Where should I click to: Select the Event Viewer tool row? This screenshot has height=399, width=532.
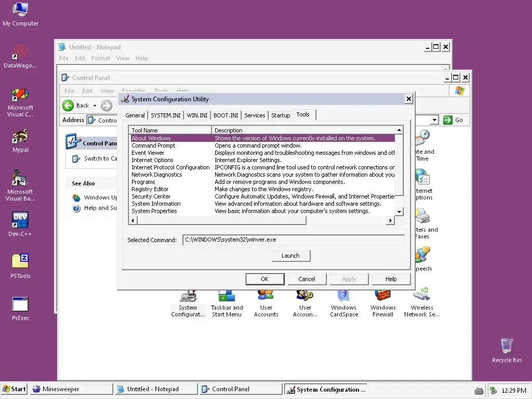[262, 153]
